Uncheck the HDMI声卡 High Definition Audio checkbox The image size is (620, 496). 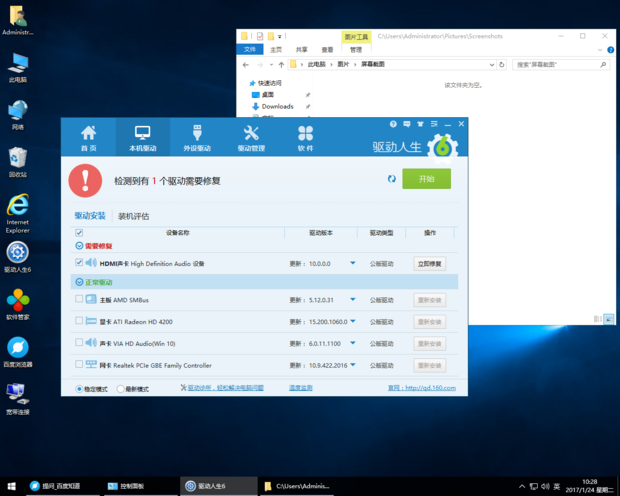(x=79, y=262)
